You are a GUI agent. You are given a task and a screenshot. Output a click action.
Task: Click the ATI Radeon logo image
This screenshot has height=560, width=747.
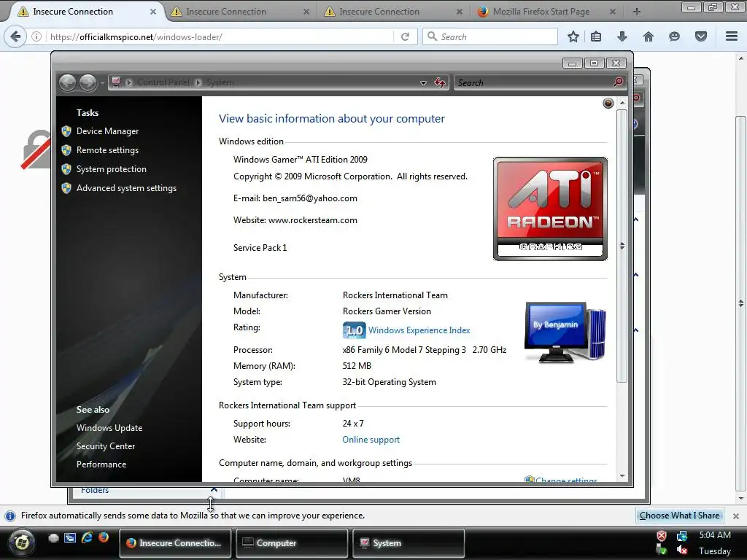point(550,209)
